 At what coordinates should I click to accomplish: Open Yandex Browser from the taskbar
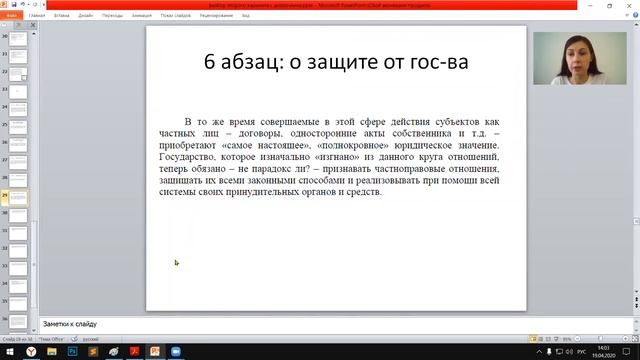pos(31,351)
